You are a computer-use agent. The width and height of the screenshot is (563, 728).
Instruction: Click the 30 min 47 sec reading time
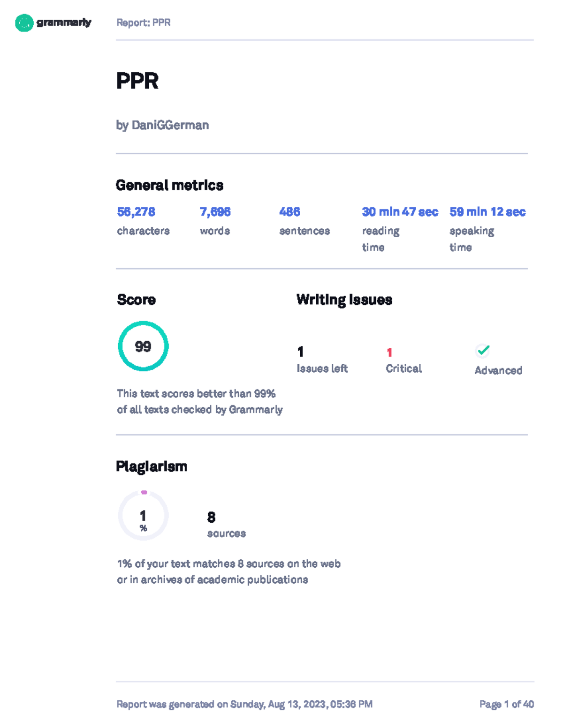point(400,212)
